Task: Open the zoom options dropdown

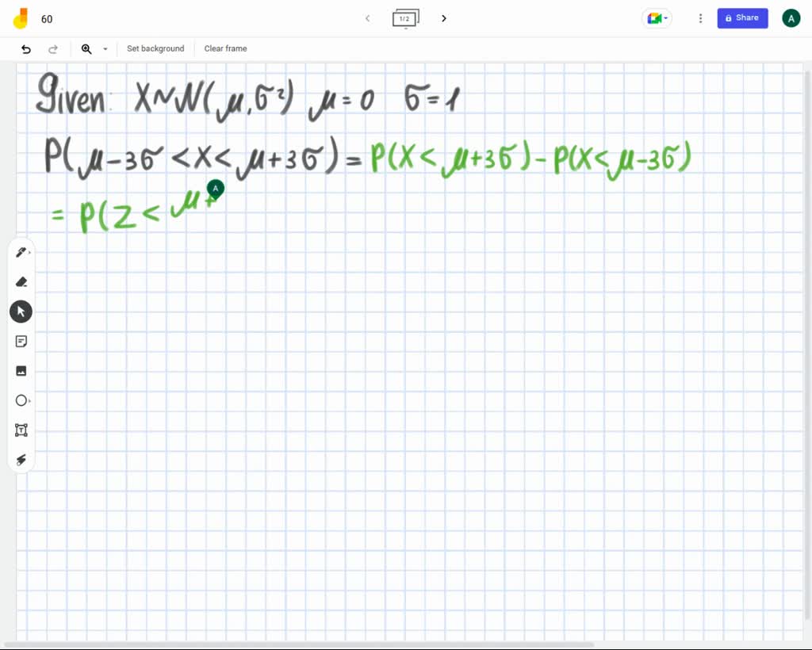Action: (105, 48)
